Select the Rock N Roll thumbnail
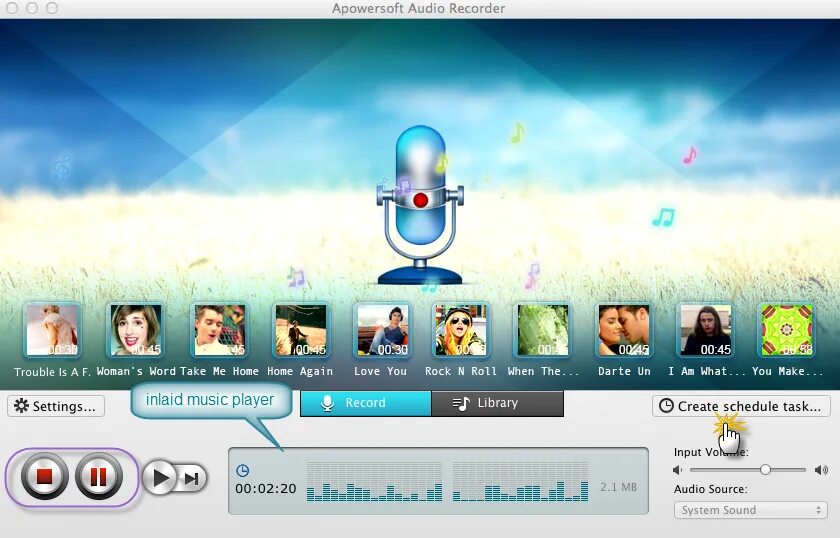The image size is (840, 538). [461, 330]
